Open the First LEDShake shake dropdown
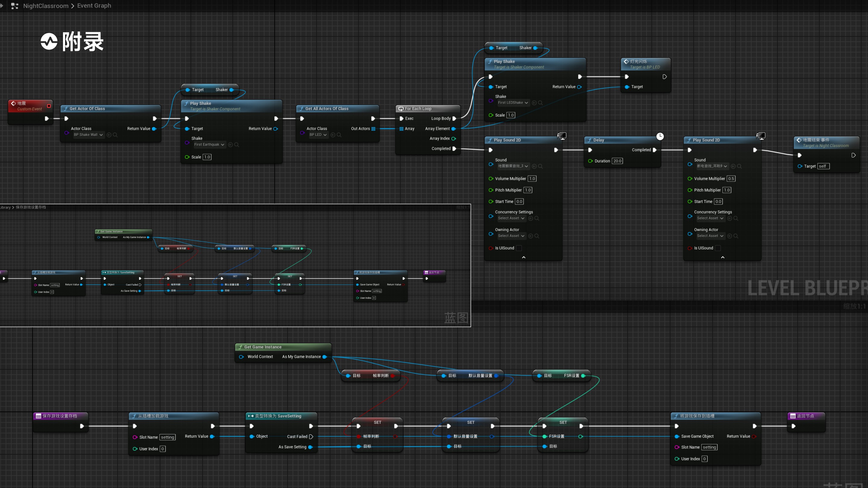This screenshot has width=868, height=488. click(513, 103)
